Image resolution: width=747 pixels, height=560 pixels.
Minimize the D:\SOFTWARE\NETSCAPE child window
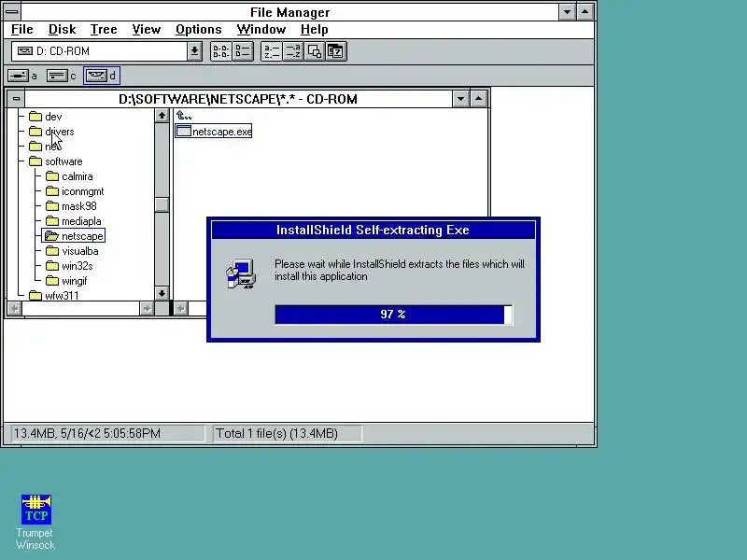point(460,99)
